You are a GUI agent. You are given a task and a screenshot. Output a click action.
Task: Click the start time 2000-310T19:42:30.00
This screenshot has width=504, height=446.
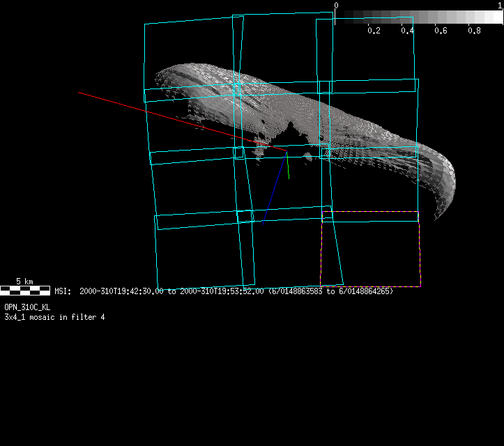pos(121,291)
